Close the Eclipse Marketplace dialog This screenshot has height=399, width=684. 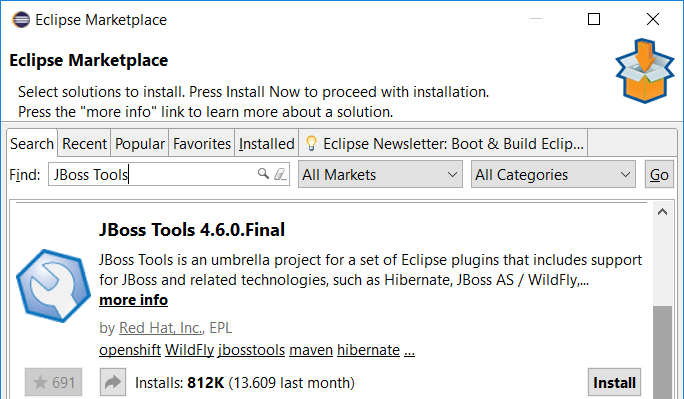pyautogui.click(x=653, y=19)
